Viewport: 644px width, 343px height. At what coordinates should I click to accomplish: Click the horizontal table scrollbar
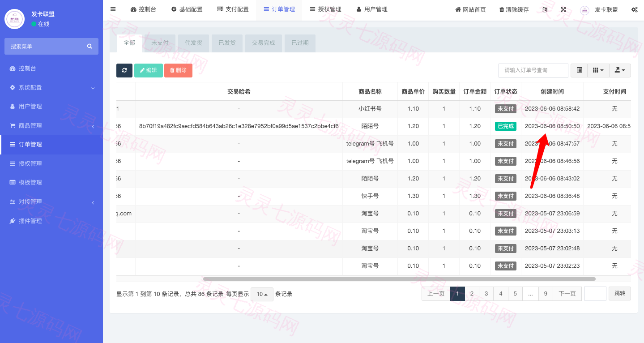[399, 279]
